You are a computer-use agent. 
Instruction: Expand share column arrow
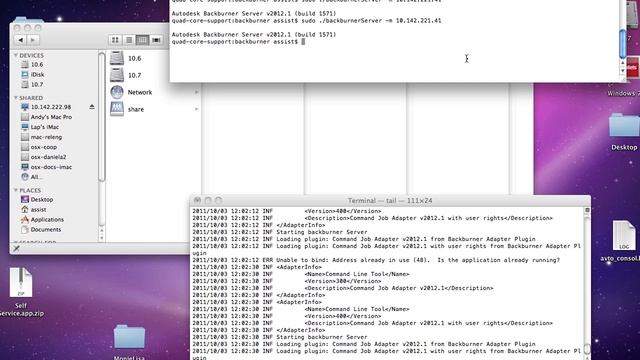click(196, 109)
